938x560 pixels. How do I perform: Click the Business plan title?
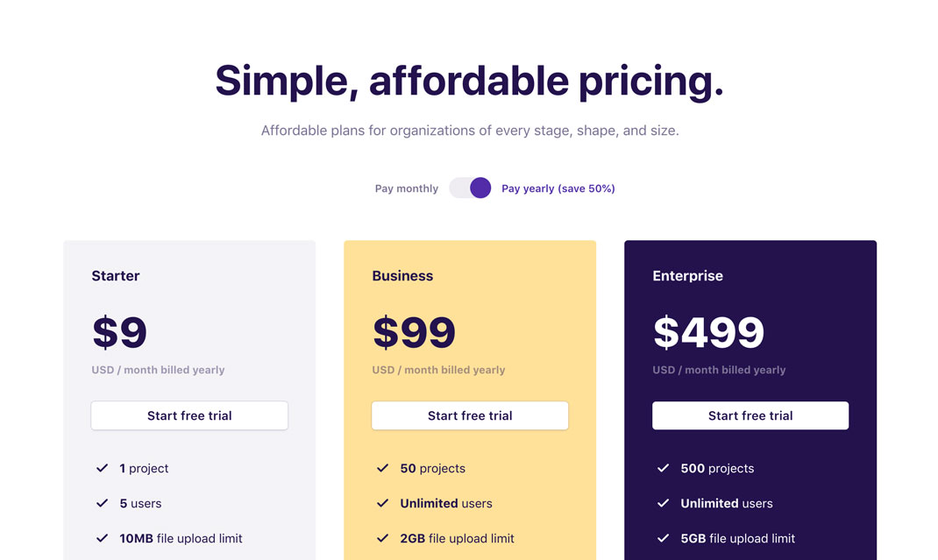click(402, 275)
